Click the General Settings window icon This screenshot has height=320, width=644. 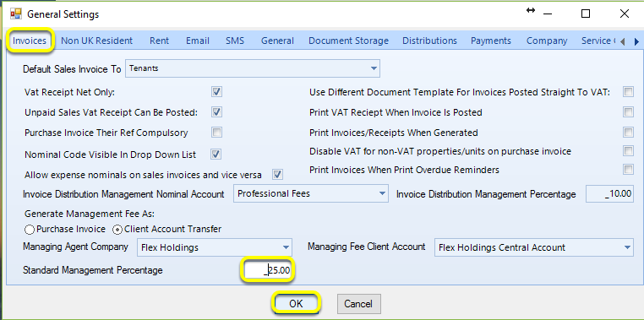coord(15,14)
